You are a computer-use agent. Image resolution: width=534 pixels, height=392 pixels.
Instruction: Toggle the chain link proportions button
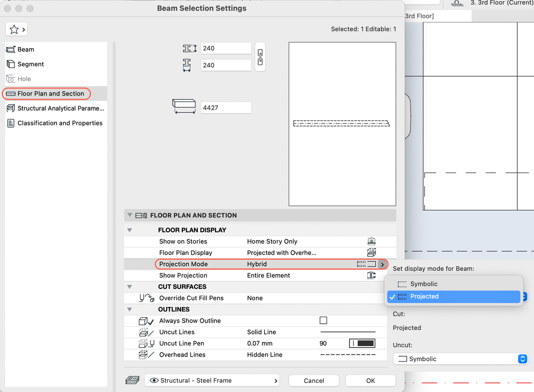[260, 57]
